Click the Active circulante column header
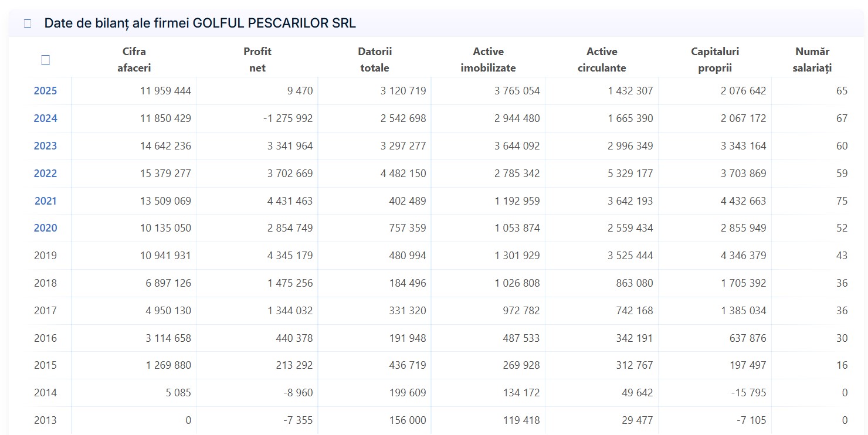The image size is (868, 435). 602,60
